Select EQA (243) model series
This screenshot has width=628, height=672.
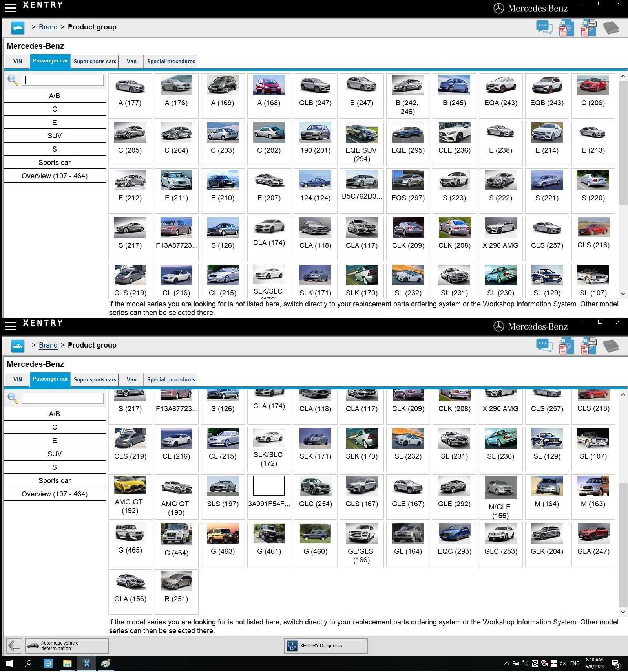tap(500, 95)
